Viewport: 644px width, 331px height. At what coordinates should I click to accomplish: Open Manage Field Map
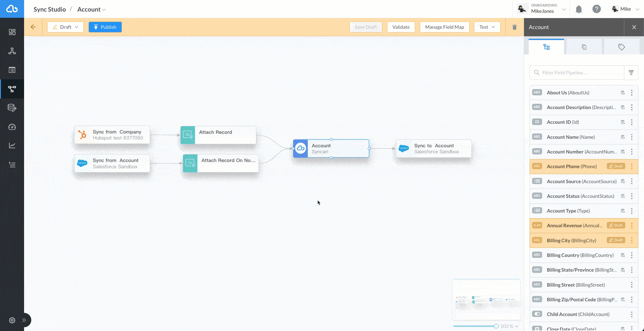coord(444,27)
